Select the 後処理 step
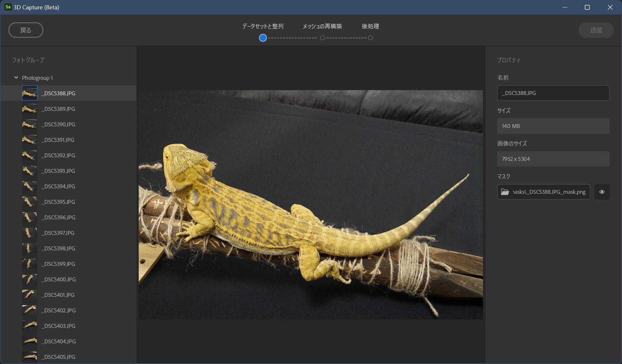The width and height of the screenshot is (622, 364). [x=370, y=26]
